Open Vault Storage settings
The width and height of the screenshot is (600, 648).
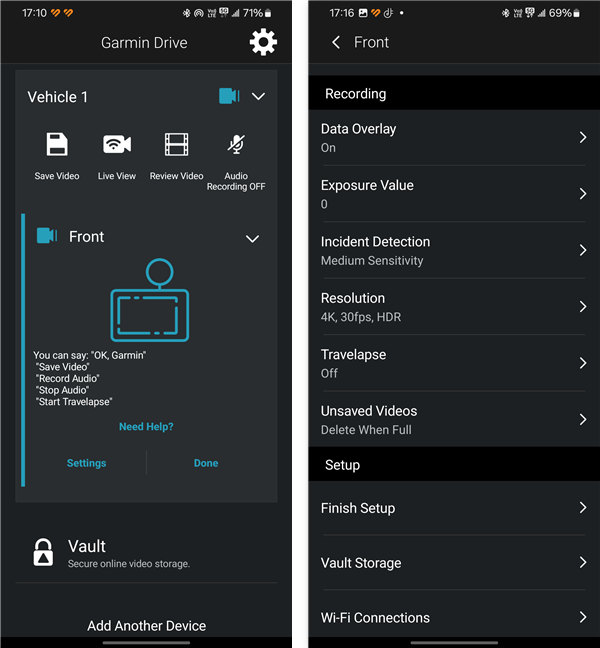pyautogui.click(x=454, y=563)
